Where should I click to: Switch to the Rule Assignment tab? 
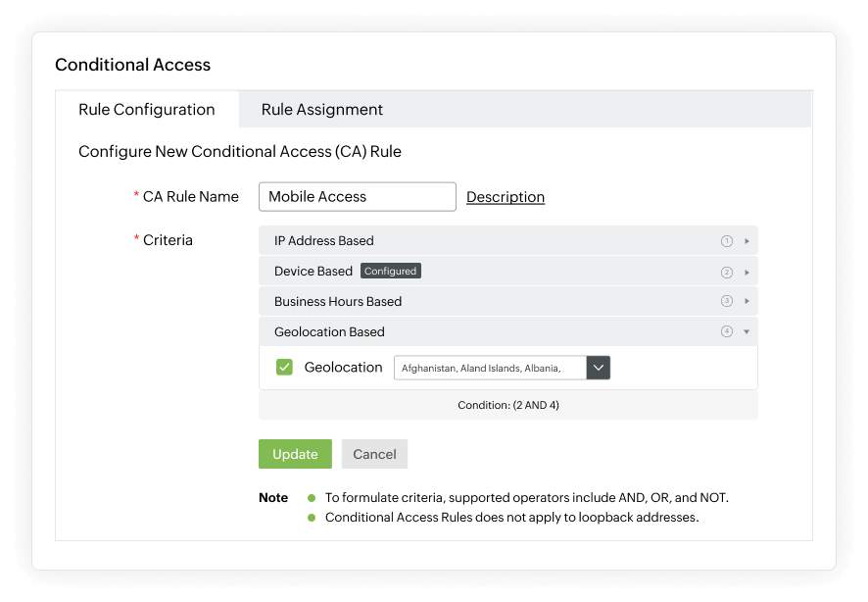[x=321, y=109]
